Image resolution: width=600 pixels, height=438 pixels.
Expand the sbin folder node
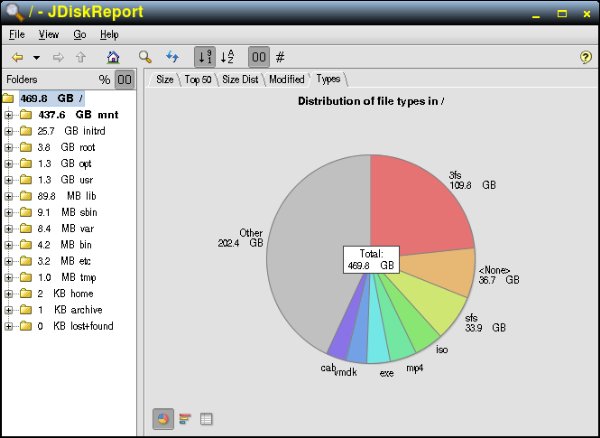pos(8,212)
